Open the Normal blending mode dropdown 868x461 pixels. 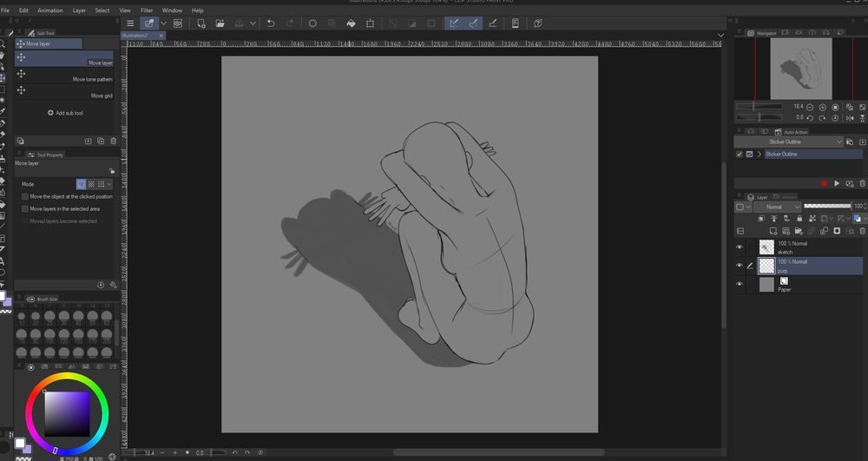coord(778,207)
